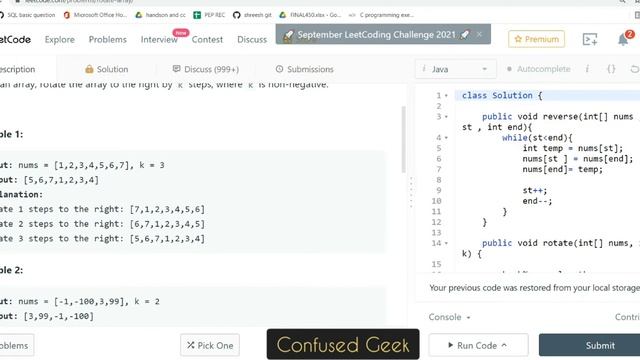
Task: Open the SQL basic question bookmark
Action: point(27,15)
